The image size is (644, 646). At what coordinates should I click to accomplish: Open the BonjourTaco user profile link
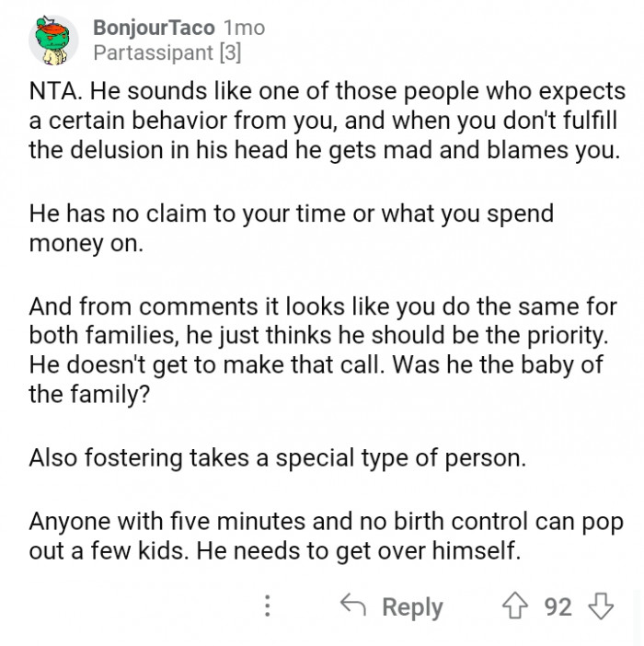[x=153, y=28]
